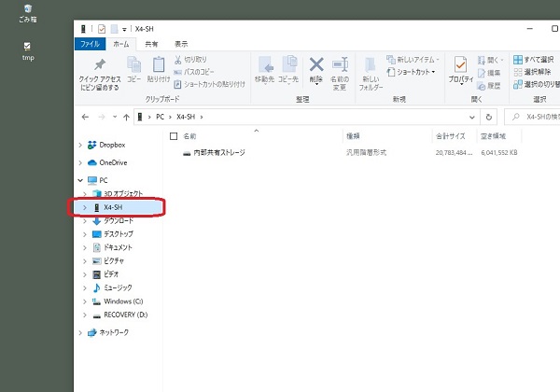Click 選択の切り替え (Invert selection)
The image size is (560, 392).
point(537,85)
